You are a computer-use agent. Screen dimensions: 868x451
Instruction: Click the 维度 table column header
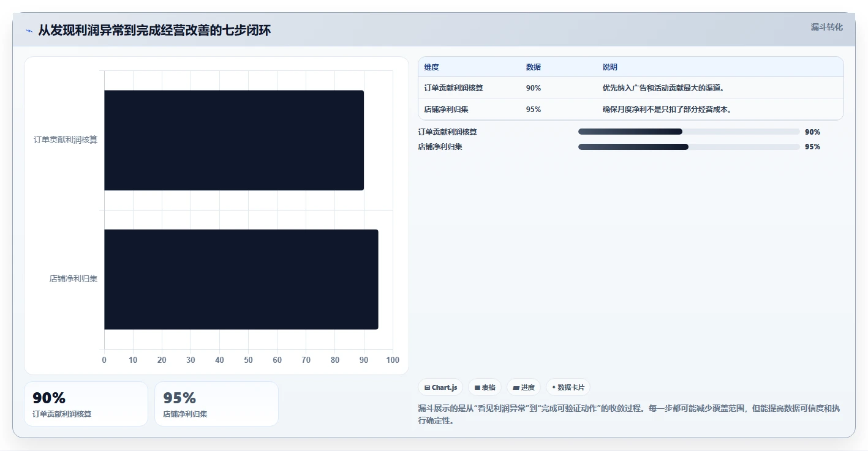click(x=432, y=67)
